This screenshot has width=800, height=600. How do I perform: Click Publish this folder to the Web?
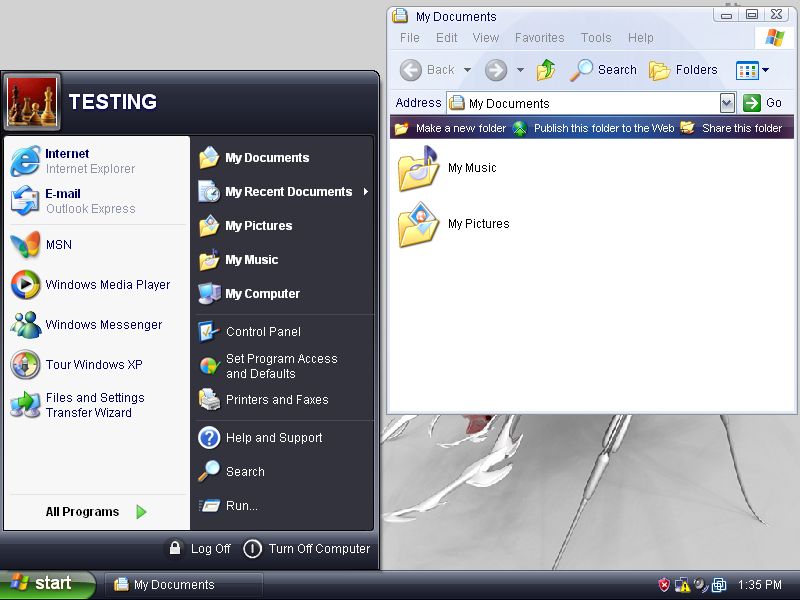coord(593,128)
